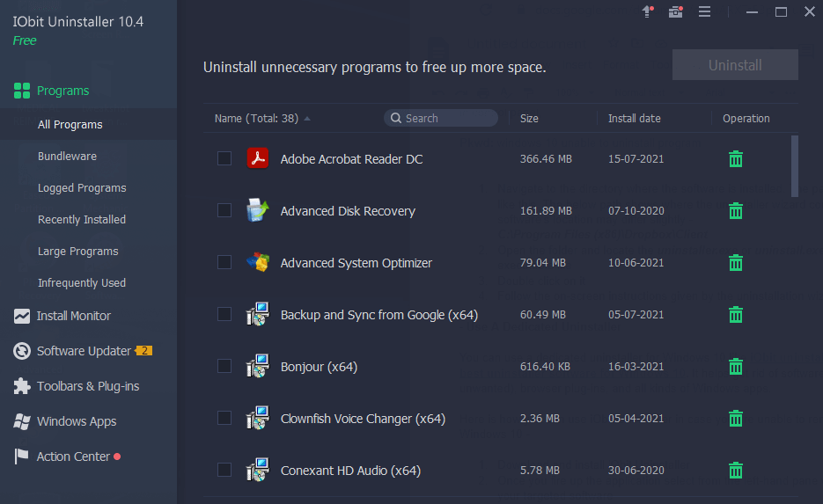Click the Advanced Disk Recovery app icon
The height and width of the screenshot is (504, 823).
pyautogui.click(x=258, y=210)
